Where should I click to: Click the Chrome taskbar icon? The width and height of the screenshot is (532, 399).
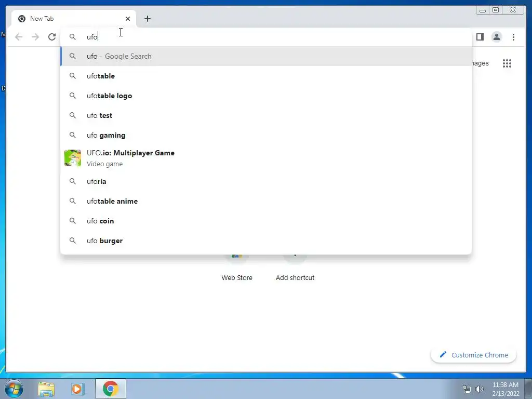tap(111, 389)
